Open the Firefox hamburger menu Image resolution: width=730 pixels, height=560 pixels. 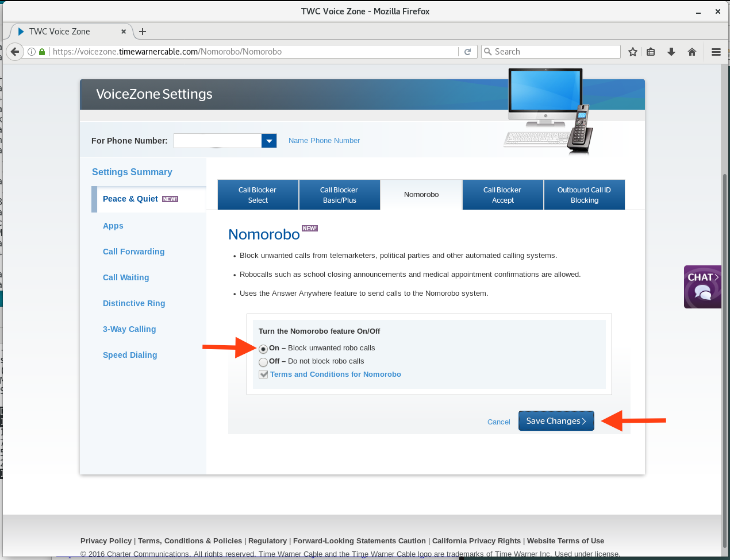(x=716, y=52)
